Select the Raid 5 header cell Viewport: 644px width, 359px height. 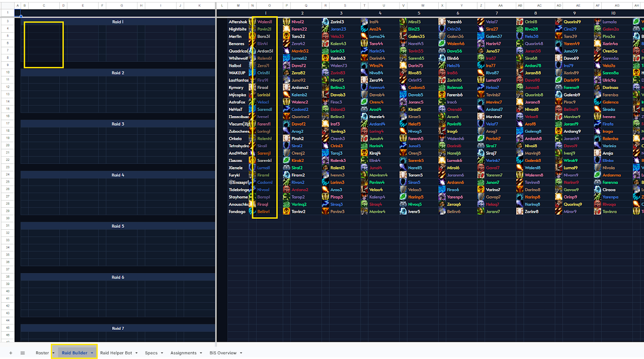pyautogui.click(x=118, y=226)
